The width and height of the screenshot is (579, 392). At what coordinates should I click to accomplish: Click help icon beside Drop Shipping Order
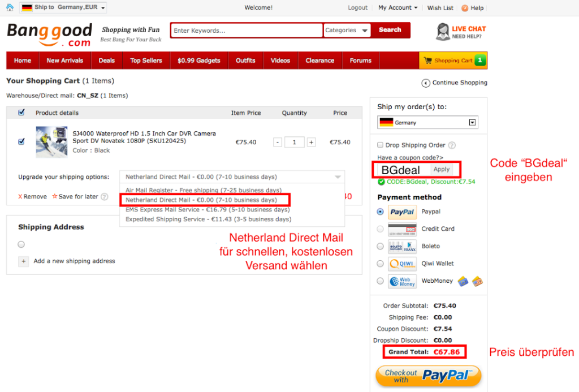tap(452, 145)
